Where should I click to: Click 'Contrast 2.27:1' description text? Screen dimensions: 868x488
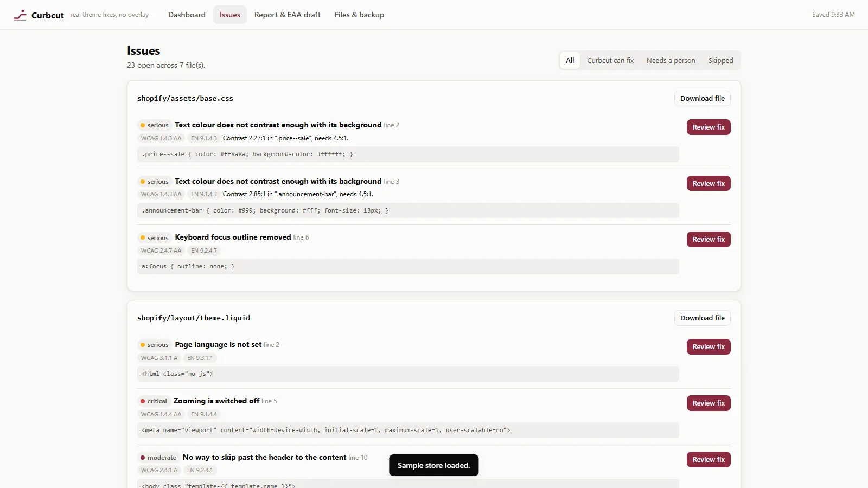coord(285,138)
